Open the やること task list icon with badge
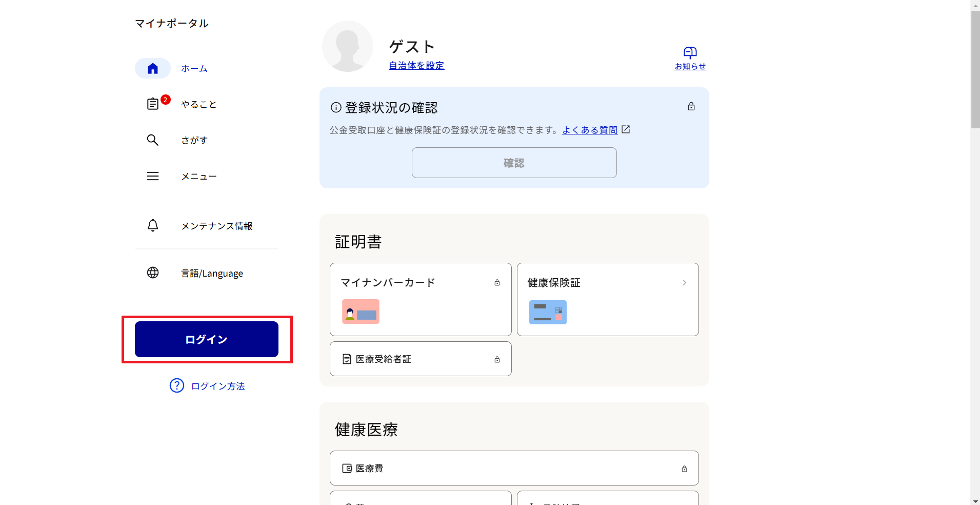This screenshot has width=980, height=505. click(153, 104)
